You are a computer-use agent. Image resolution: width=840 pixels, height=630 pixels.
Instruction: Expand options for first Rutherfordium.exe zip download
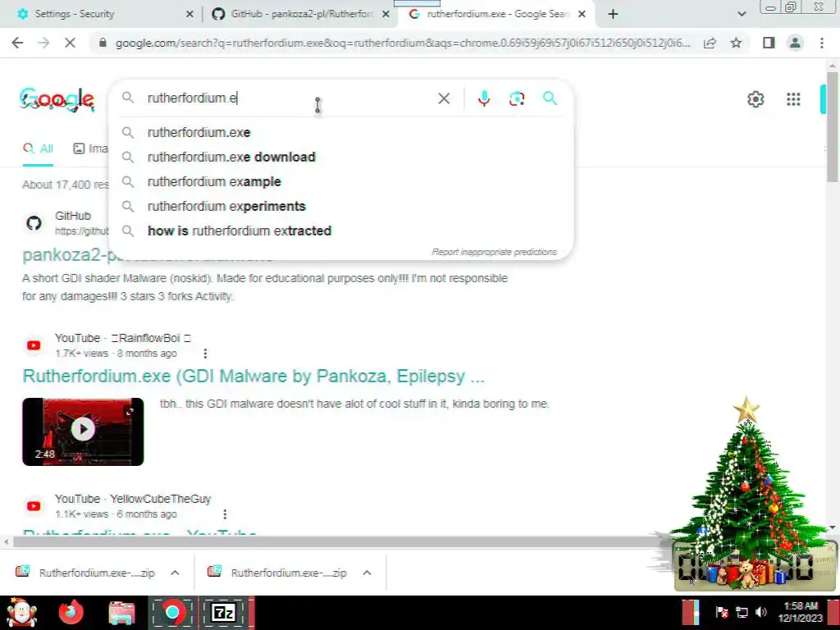[x=175, y=573]
